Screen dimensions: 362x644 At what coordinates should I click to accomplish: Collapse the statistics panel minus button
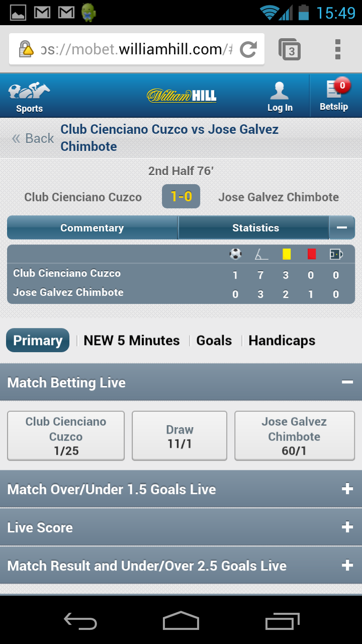342,227
